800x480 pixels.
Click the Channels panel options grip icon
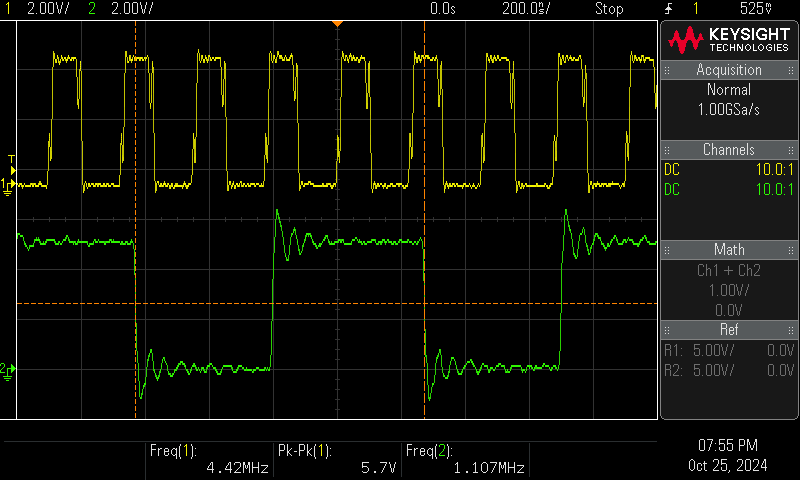pyautogui.click(x=791, y=150)
